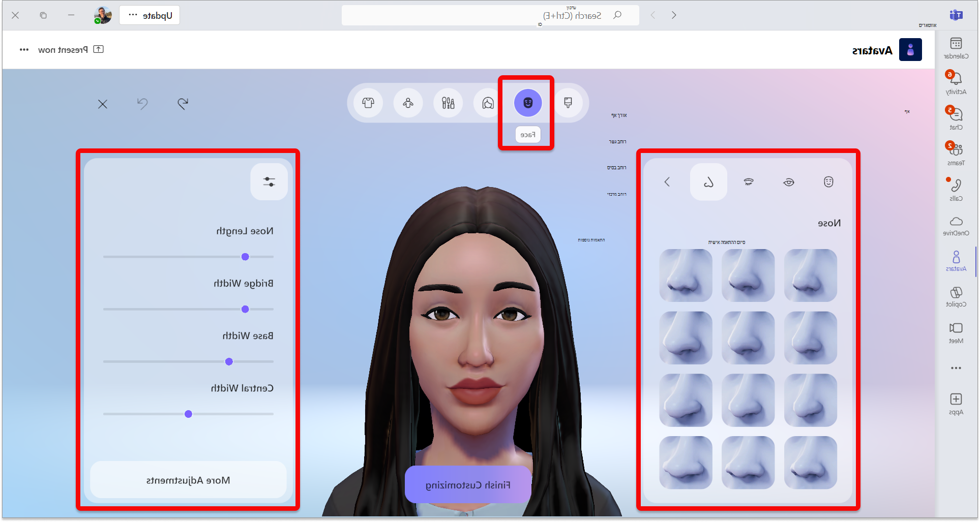Select the body category icon
The height and width of the screenshot is (522, 980).
coord(408,103)
